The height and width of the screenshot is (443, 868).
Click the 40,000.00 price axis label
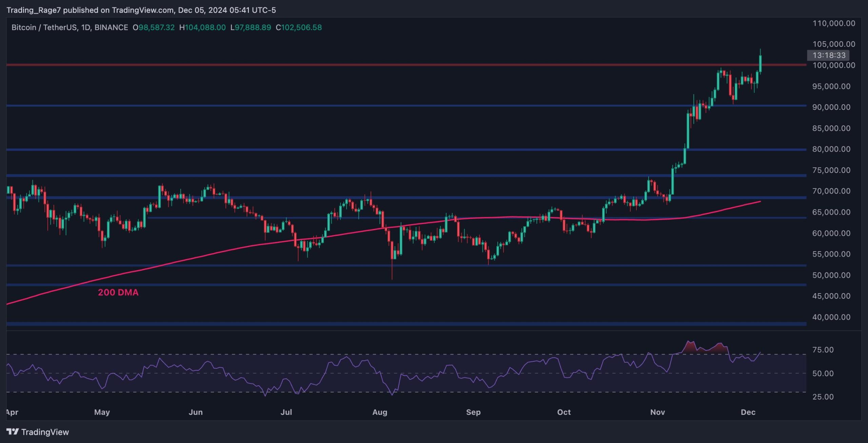[831, 317]
